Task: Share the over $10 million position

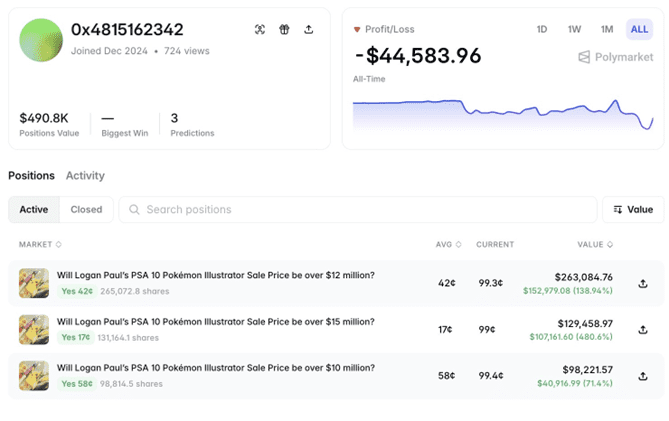Action: click(x=642, y=376)
